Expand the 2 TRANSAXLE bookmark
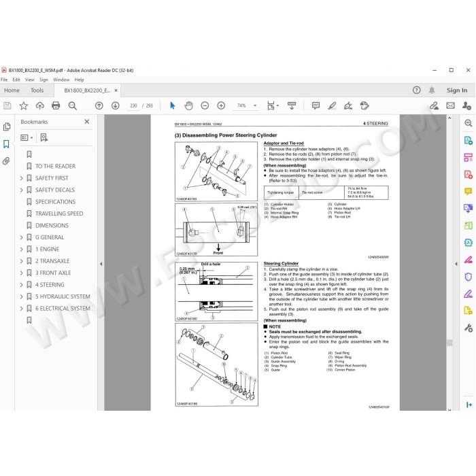 22,261
